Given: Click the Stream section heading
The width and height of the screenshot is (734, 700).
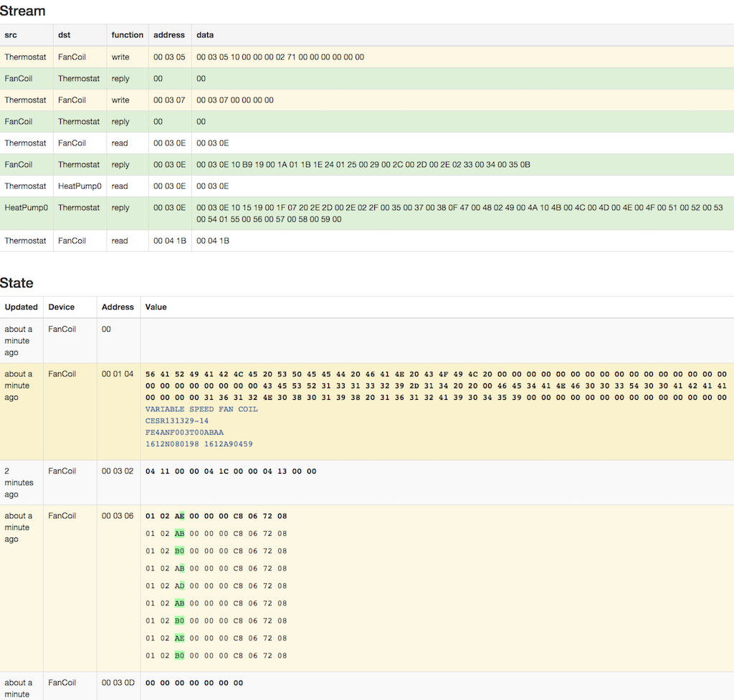Looking at the screenshot, I should click(22, 11).
